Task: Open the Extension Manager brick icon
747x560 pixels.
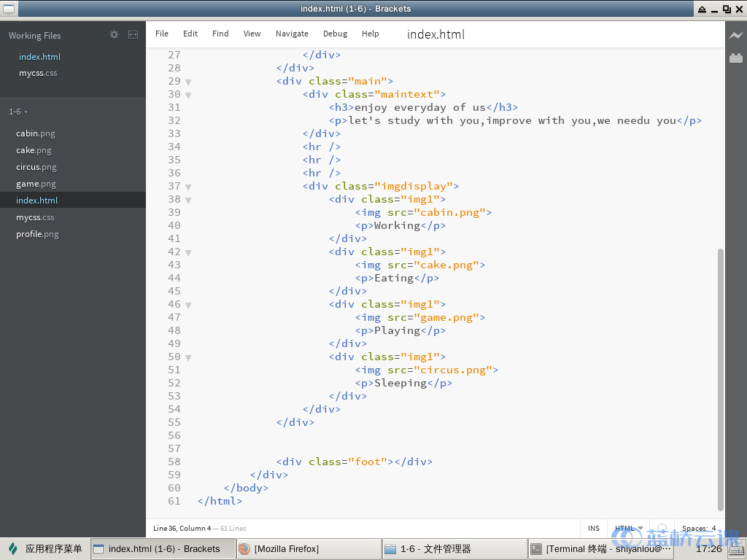Action: (735, 58)
